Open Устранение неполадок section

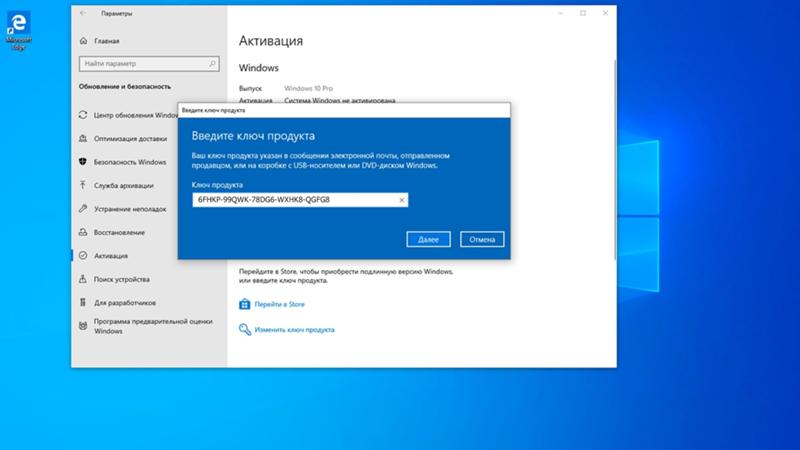point(130,209)
